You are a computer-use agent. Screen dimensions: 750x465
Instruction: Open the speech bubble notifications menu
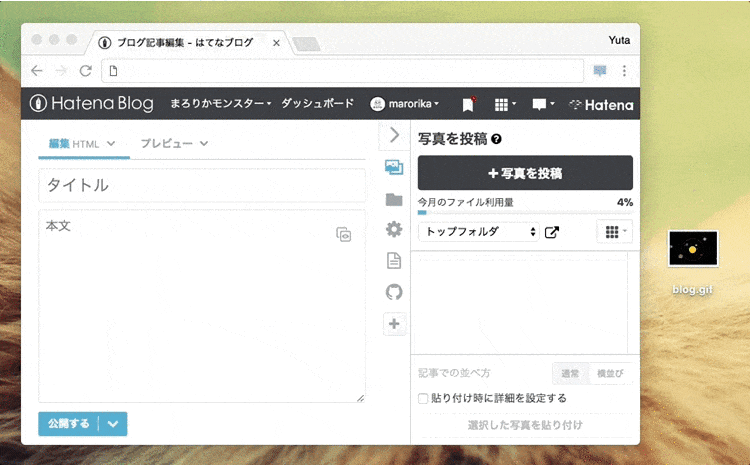click(x=543, y=104)
